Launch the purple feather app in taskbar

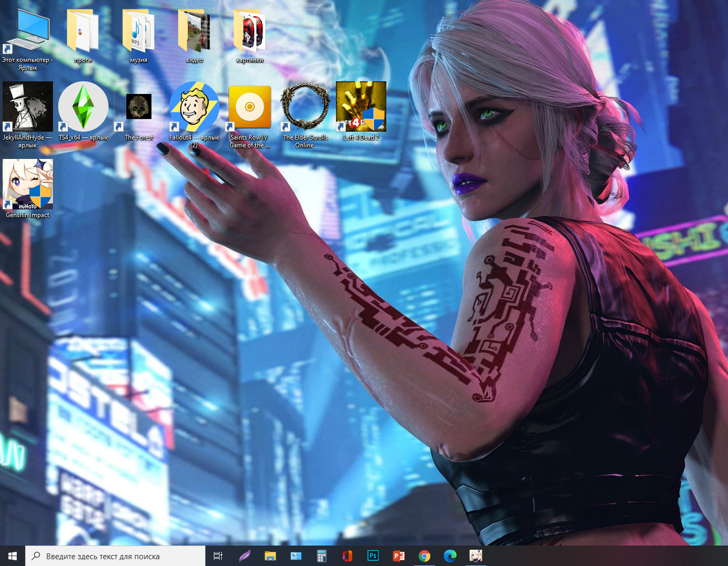[x=244, y=556]
